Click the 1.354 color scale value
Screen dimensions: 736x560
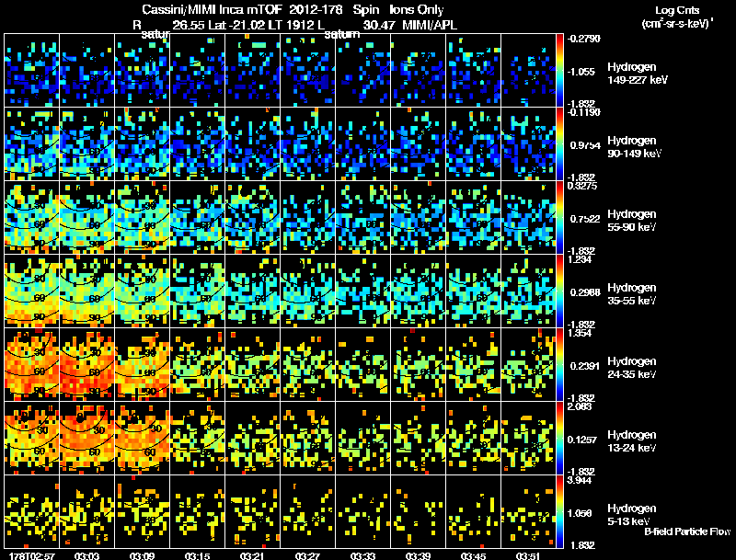(580, 333)
